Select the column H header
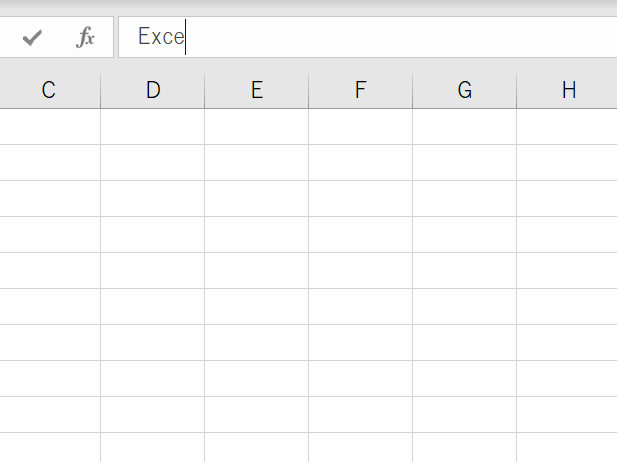This screenshot has height=462, width=617. (x=568, y=90)
